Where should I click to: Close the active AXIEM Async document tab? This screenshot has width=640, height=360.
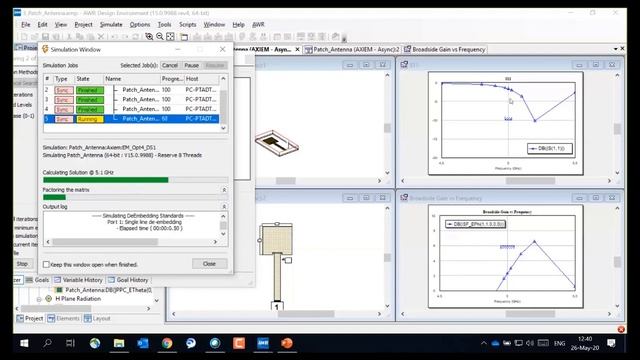click(x=298, y=49)
